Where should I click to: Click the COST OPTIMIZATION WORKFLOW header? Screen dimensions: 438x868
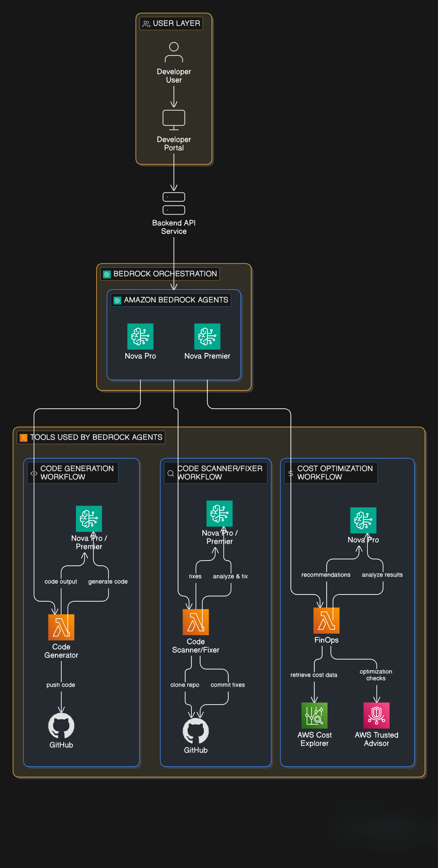[x=331, y=473]
